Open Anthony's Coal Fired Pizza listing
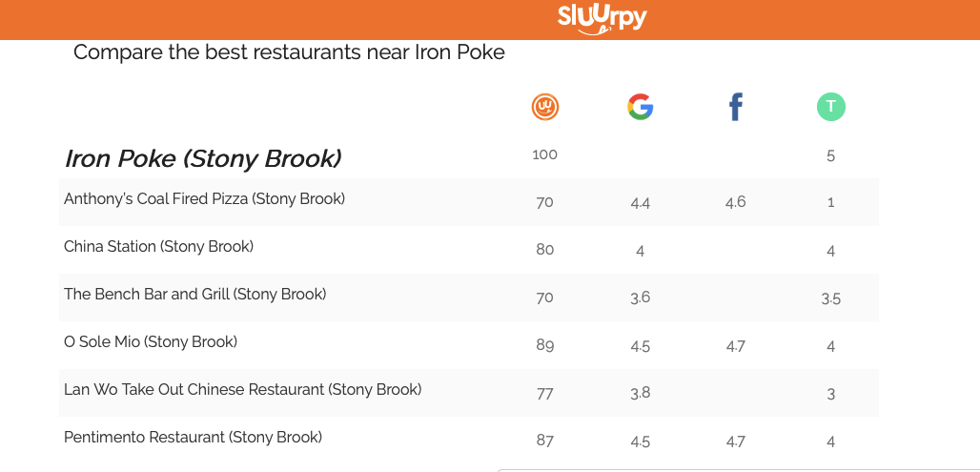 pyautogui.click(x=204, y=199)
